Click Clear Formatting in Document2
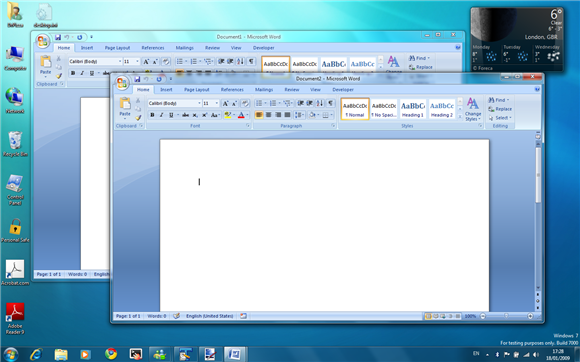The image size is (580, 362). click(245, 104)
